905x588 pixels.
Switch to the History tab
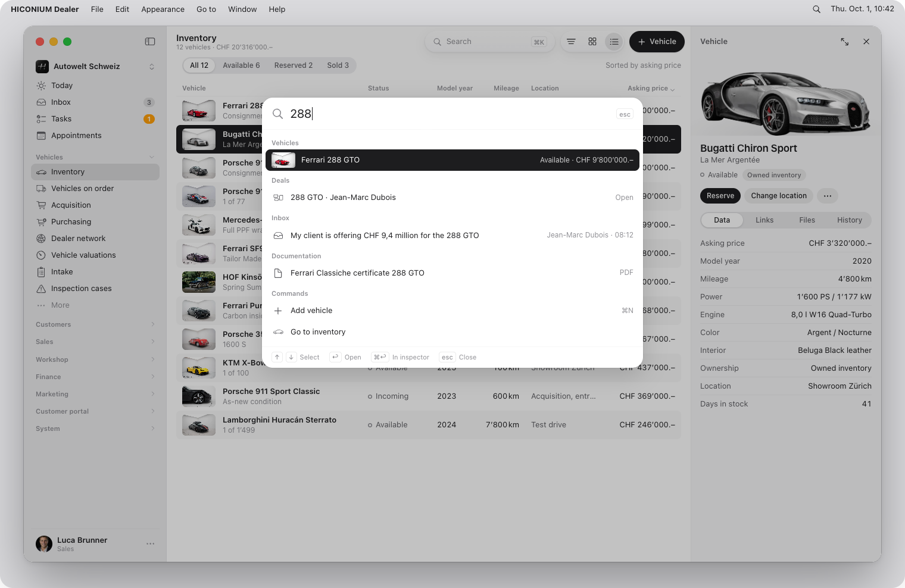850,220
